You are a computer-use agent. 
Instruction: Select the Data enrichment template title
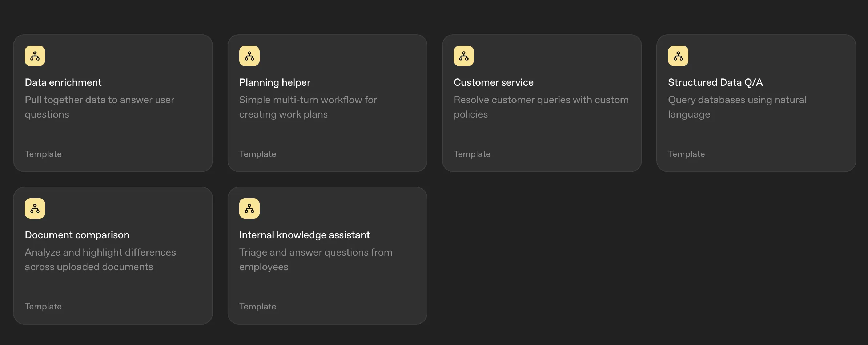[x=63, y=82]
